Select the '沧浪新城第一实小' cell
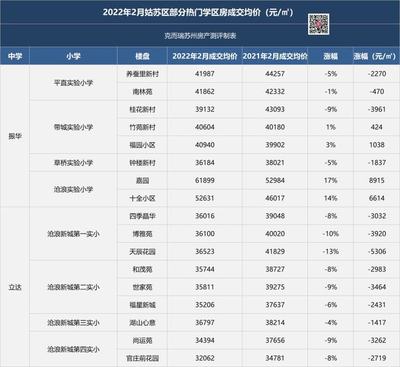400x367 pixels. pyautogui.click(x=73, y=234)
